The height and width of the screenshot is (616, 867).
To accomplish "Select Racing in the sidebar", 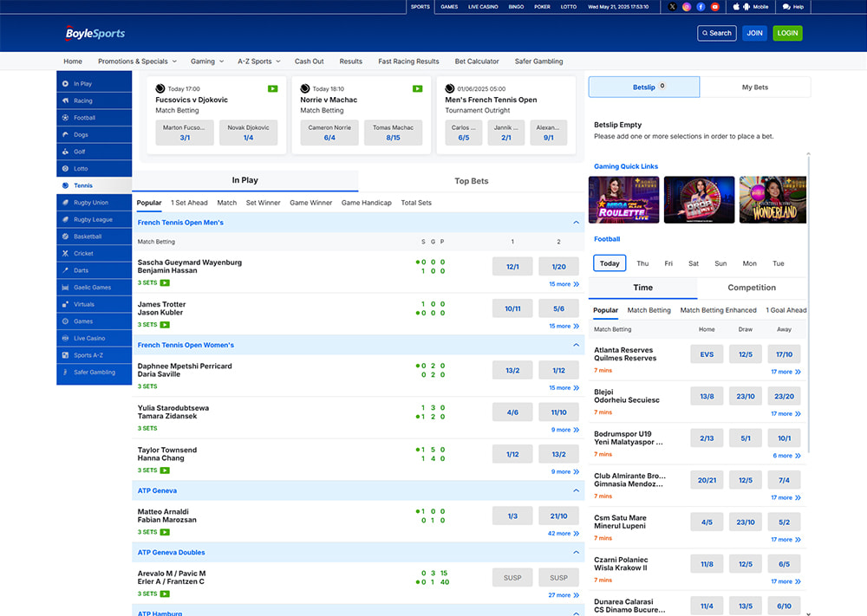I will click(x=94, y=101).
